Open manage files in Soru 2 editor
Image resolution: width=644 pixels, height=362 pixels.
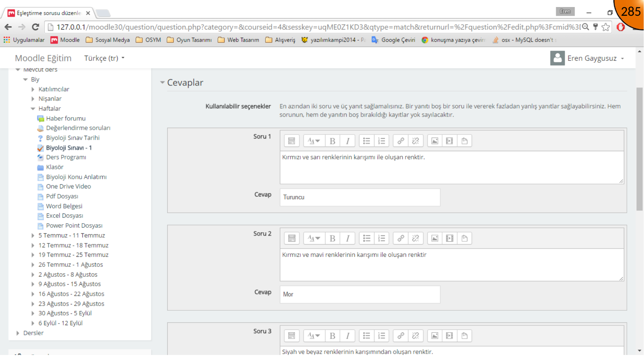(464, 238)
